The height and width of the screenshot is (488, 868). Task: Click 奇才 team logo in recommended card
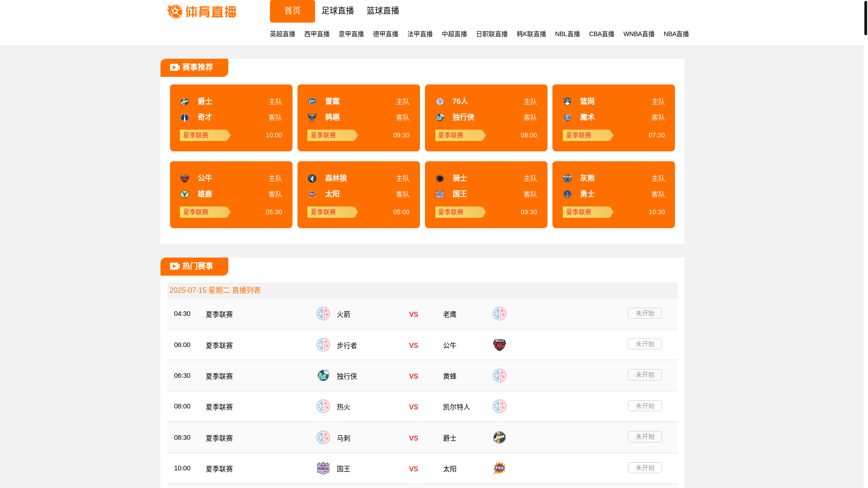tap(184, 117)
